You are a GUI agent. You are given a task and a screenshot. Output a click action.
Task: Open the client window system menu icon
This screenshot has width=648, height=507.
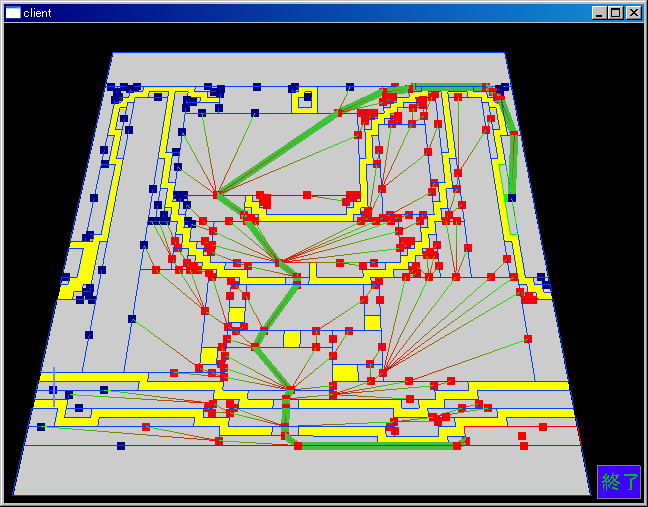pos(13,13)
